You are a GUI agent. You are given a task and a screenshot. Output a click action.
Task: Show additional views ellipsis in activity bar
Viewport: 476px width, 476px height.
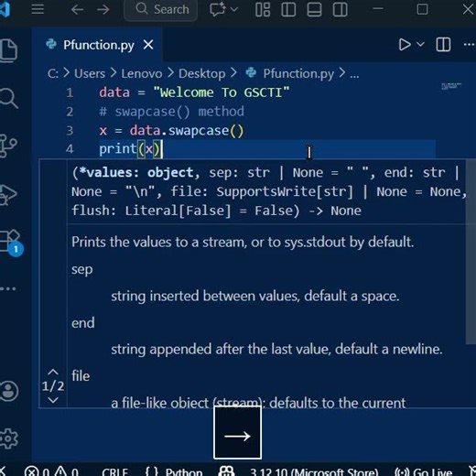pos(8,288)
